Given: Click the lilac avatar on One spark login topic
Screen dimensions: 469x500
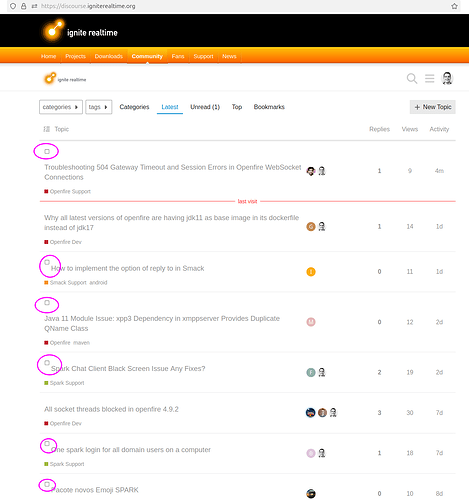Looking at the screenshot, I should coord(311,453).
